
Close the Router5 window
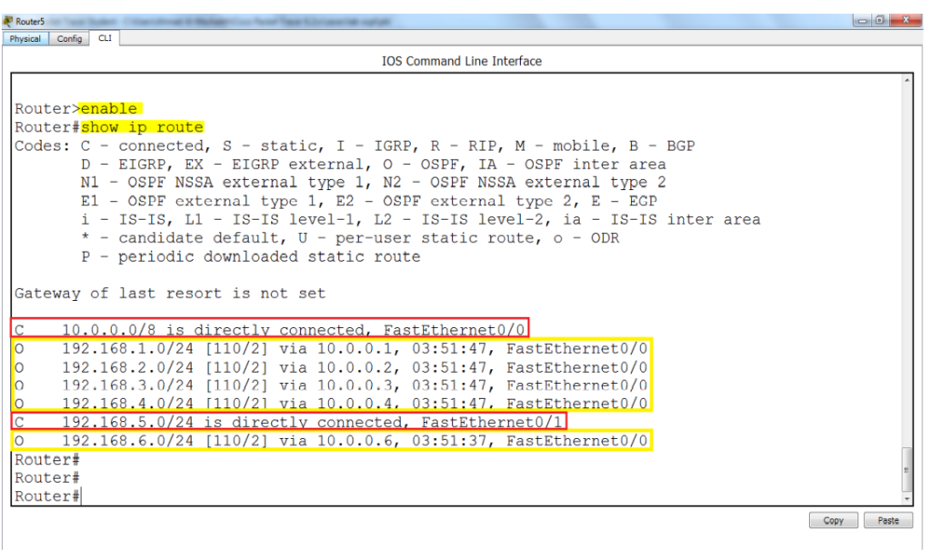[906, 21]
